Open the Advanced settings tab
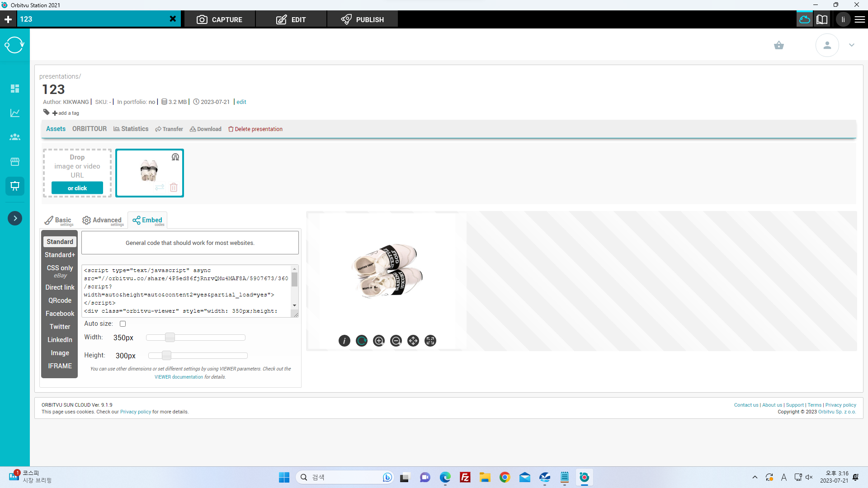 point(103,221)
